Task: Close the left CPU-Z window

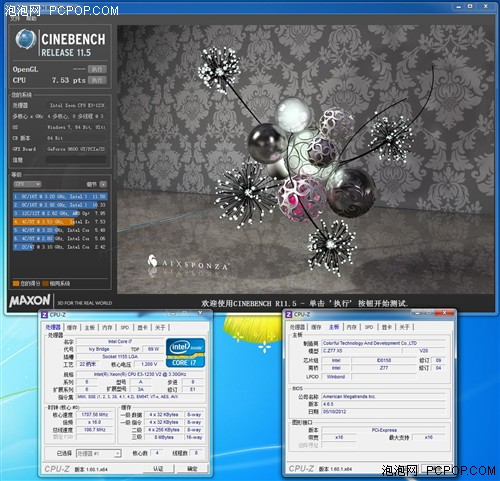Action: [x=200, y=313]
